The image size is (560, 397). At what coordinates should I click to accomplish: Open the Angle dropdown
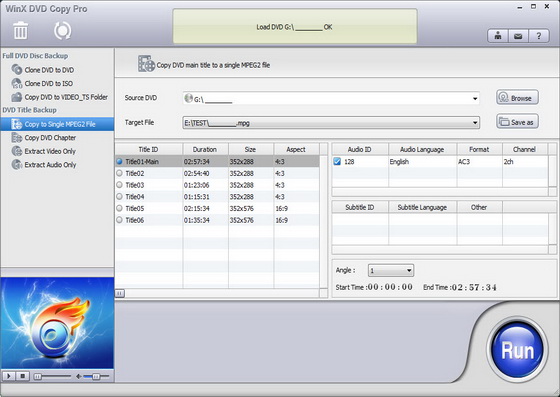pyautogui.click(x=391, y=271)
